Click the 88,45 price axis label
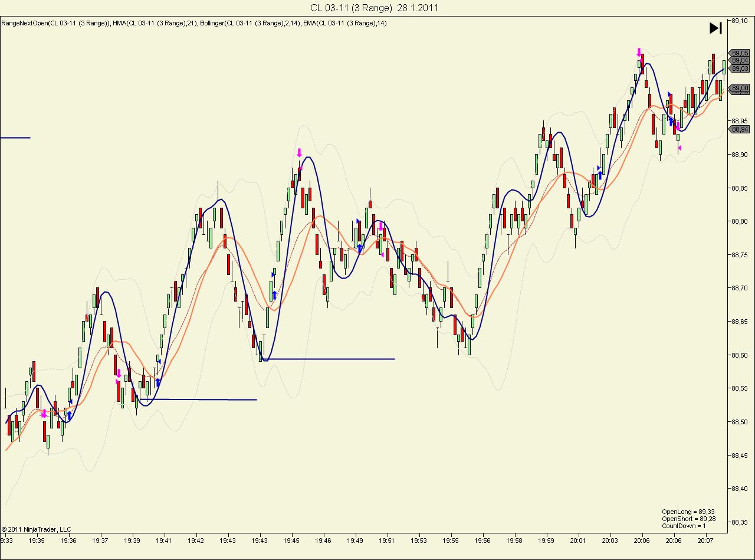 tap(740, 455)
